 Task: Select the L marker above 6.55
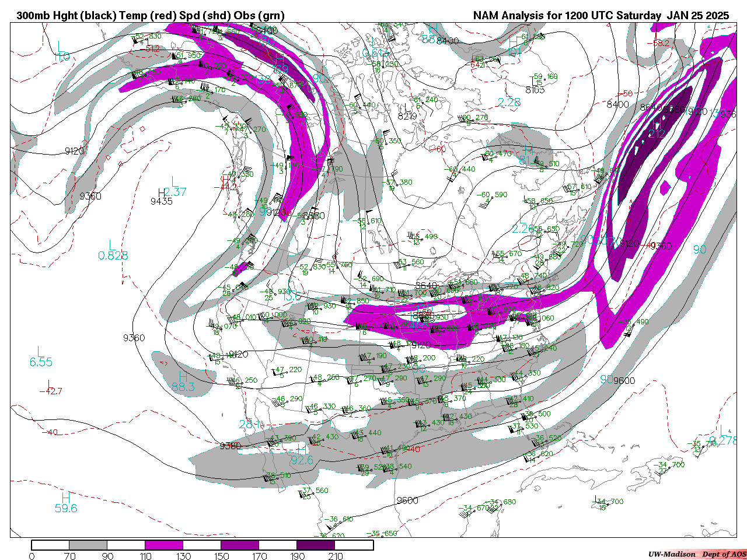click(40, 351)
